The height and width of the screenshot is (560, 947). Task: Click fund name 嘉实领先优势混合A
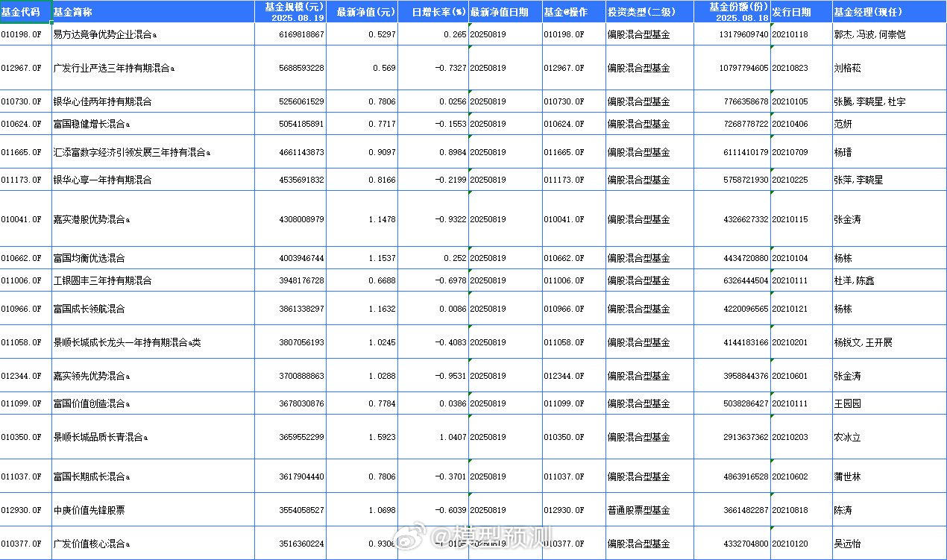[154, 376]
